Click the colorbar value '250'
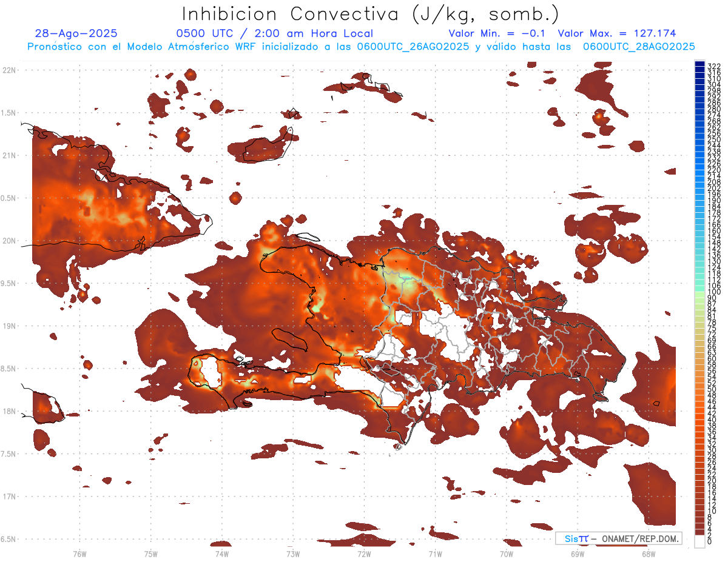 click(713, 140)
